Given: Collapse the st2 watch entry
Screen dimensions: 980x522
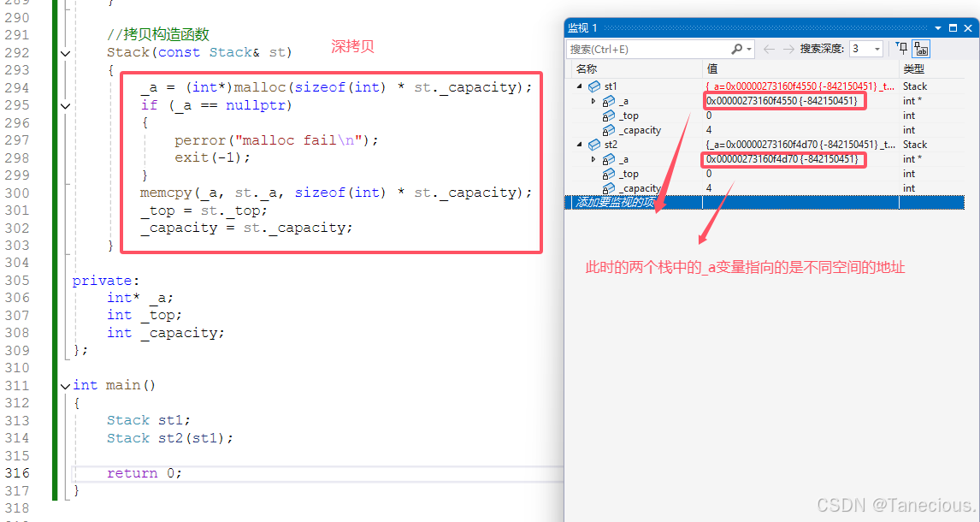Looking at the screenshot, I should (x=580, y=145).
